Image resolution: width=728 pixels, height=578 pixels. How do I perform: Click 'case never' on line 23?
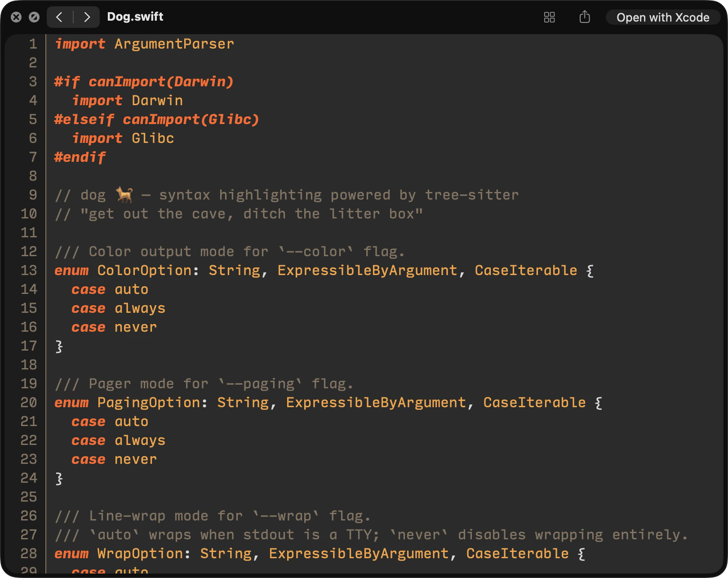[x=115, y=459]
